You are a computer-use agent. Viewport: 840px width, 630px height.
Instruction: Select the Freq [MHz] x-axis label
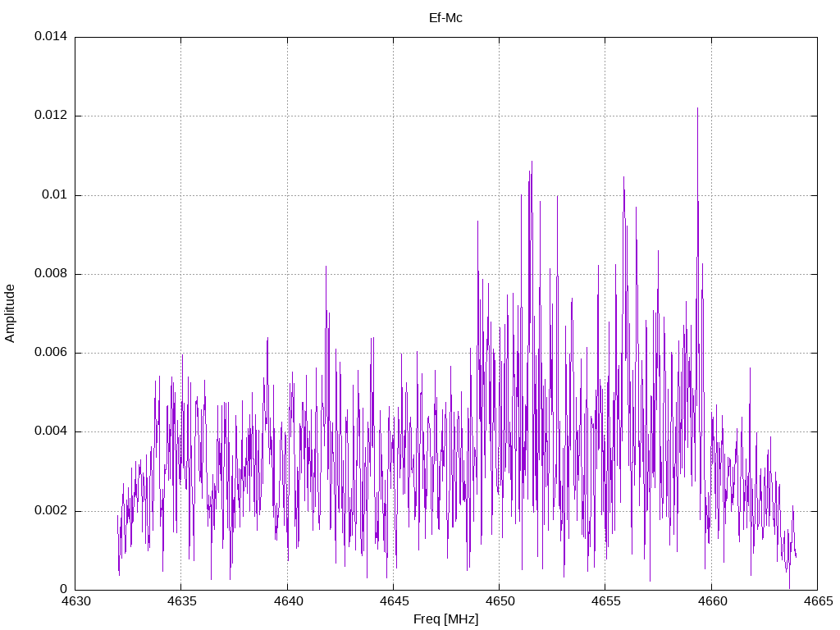[x=445, y=619]
